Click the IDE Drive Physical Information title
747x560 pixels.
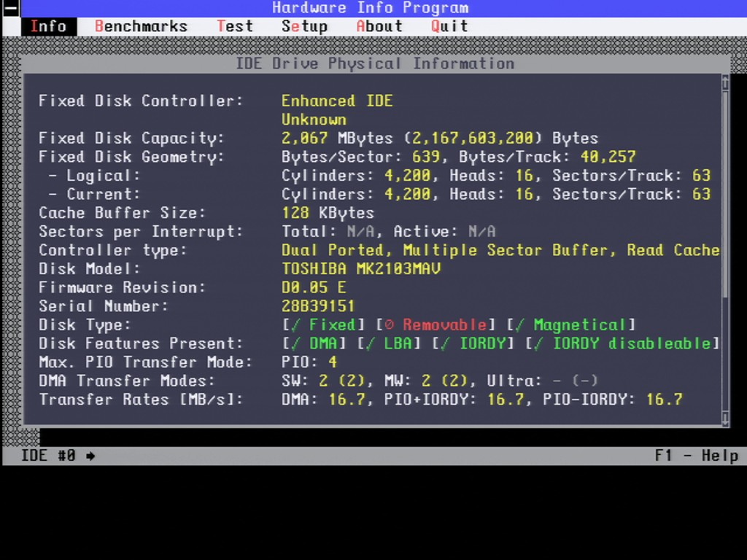(375, 63)
